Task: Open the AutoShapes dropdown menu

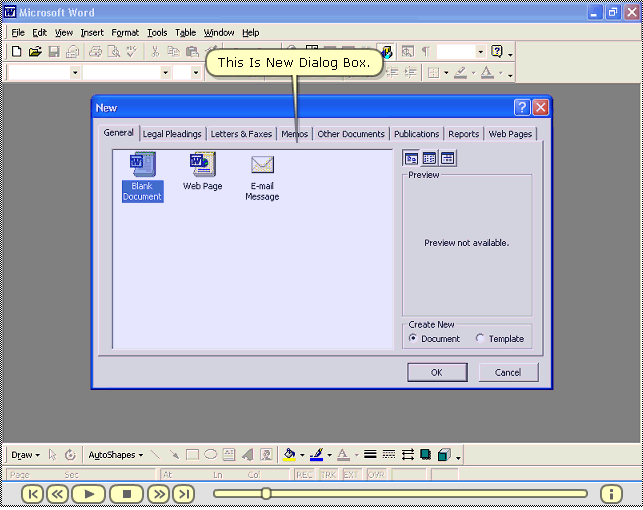Action: (116, 455)
